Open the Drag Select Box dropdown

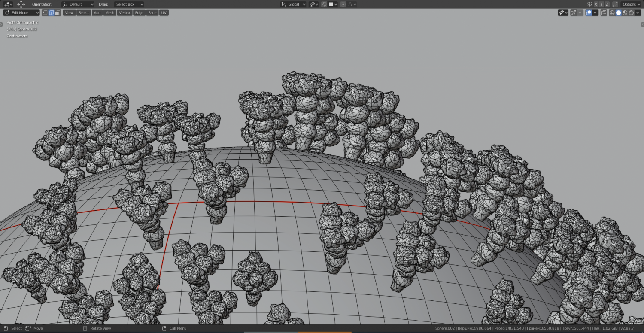[x=128, y=4]
